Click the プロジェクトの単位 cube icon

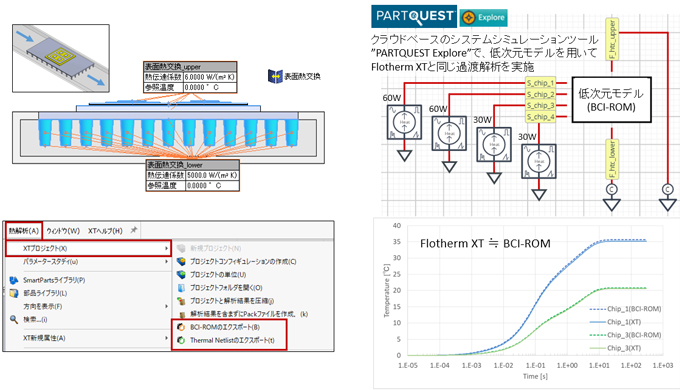pyautogui.click(x=181, y=275)
